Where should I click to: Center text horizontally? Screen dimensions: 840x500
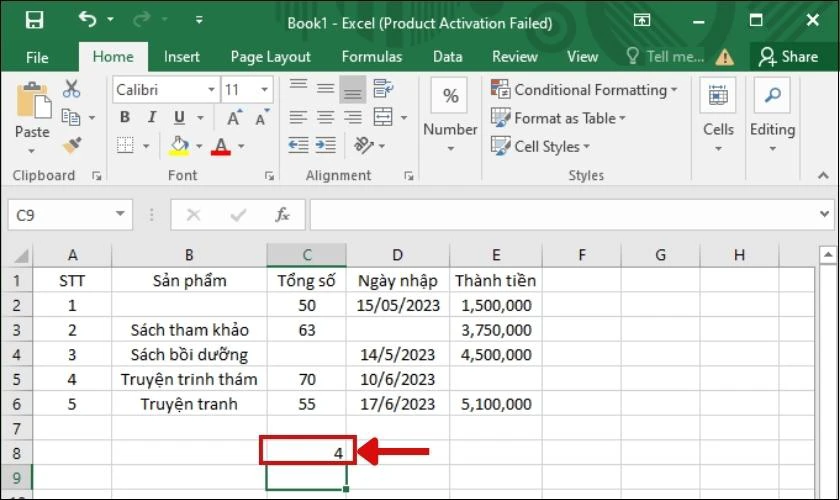pyautogui.click(x=325, y=117)
